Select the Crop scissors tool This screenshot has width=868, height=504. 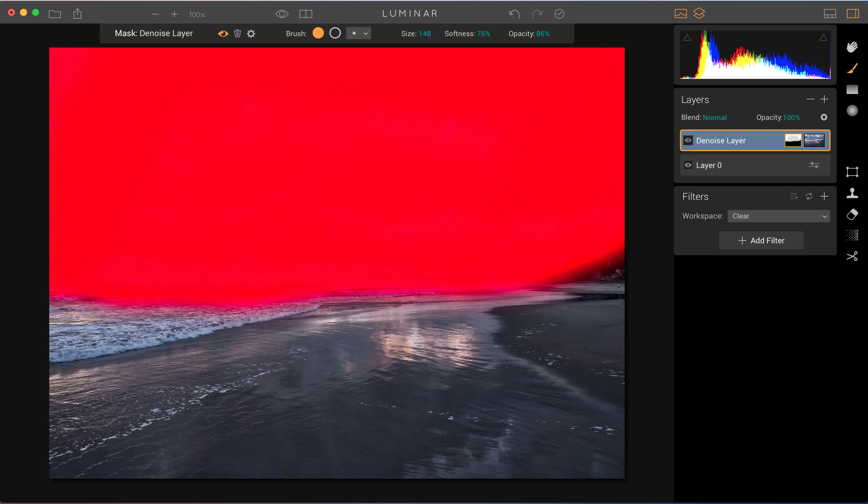852,256
